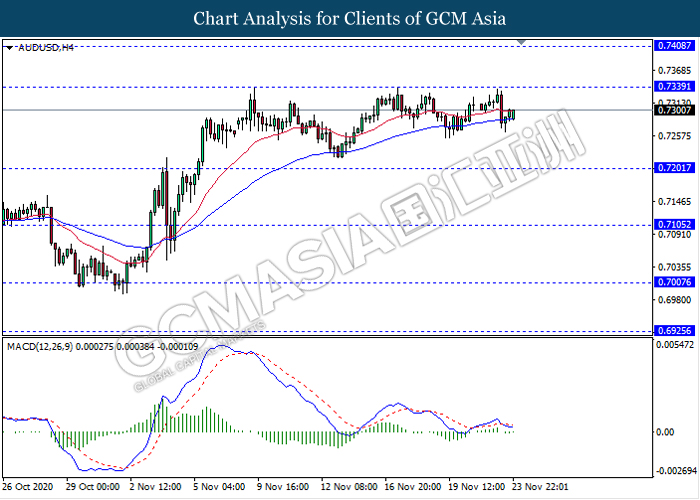The image size is (700, 500).
Task: Click the 16 Nov 20:00 time label
Action: 413,487
